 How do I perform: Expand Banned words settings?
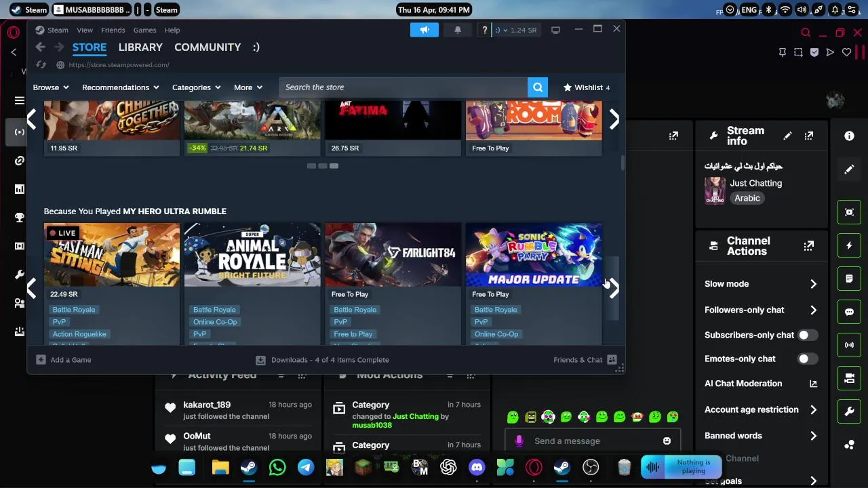760,436
